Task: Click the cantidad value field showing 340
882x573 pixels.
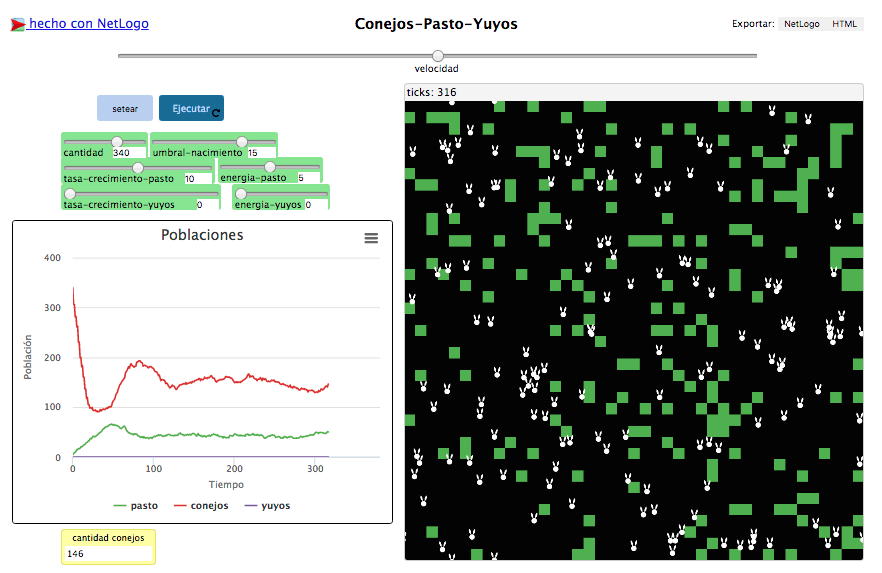Action: [128, 153]
